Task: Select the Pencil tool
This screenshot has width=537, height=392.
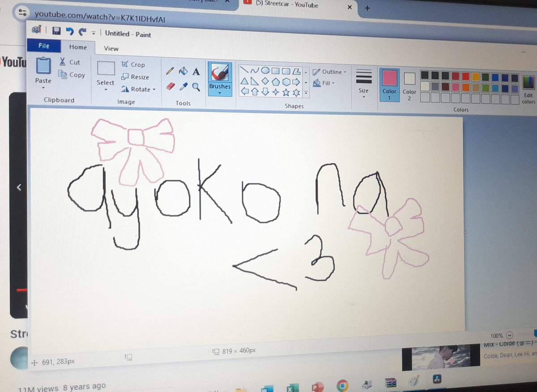Action: pos(170,71)
